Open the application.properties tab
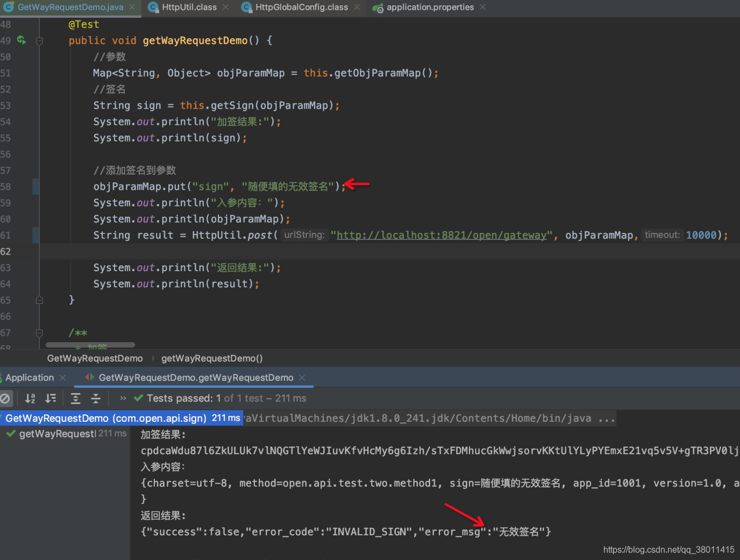The width and height of the screenshot is (740, 560). 430,7
